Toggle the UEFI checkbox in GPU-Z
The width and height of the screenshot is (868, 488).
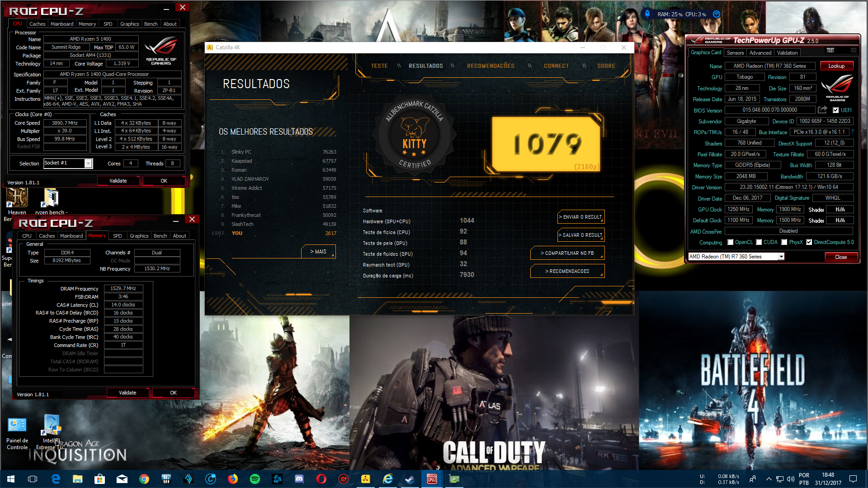pos(835,110)
